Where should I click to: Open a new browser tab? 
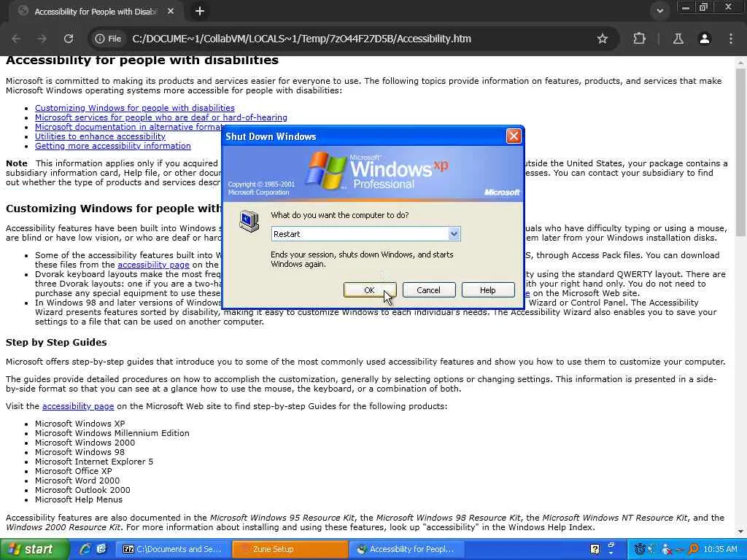click(x=200, y=11)
